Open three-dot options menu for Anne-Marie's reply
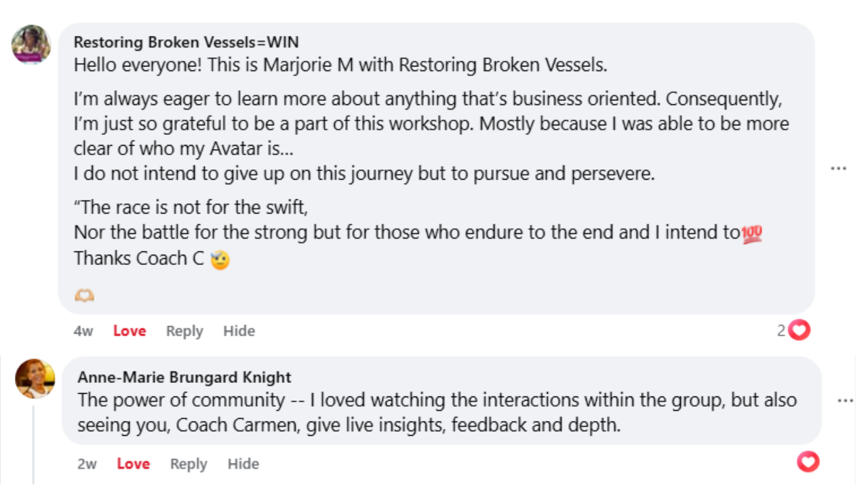This screenshot has width=868, height=488. click(x=845, y=401)
